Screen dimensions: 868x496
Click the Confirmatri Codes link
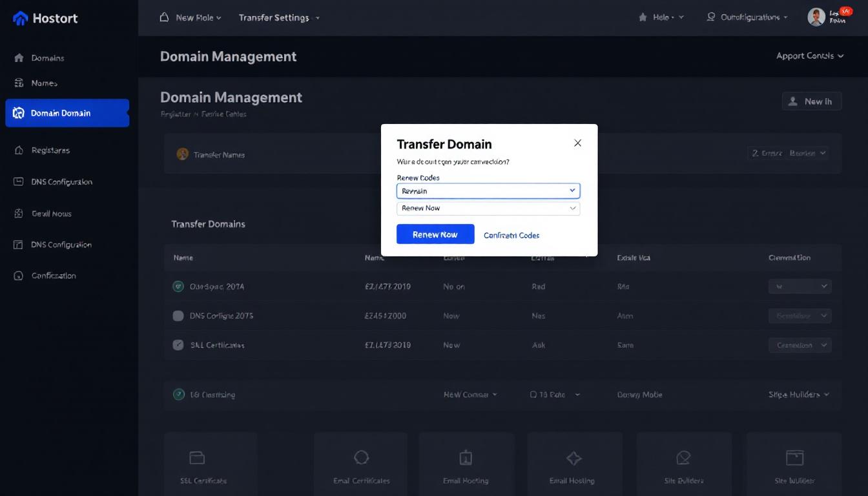click(512, 235)
